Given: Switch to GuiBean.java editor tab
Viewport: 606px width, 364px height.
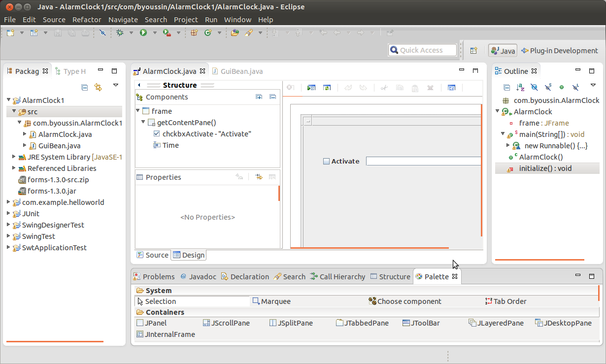Looking at the screenshot, I should point(237,71).
